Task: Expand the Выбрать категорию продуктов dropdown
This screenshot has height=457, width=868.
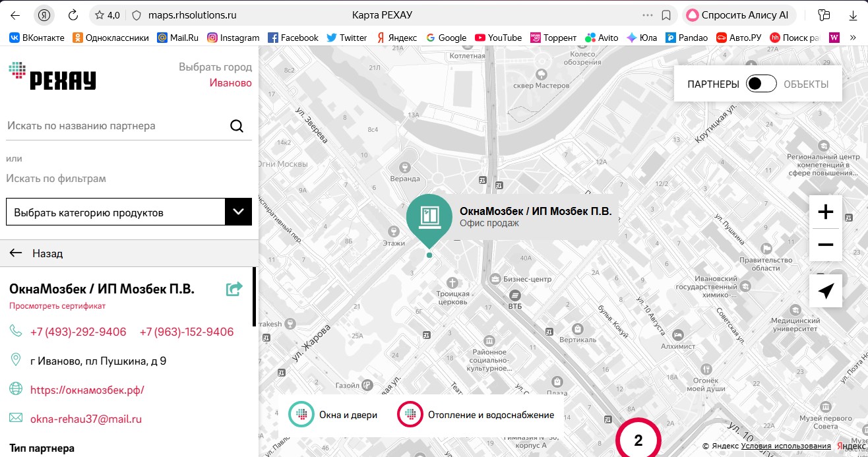Action: [x=238, y=212]
